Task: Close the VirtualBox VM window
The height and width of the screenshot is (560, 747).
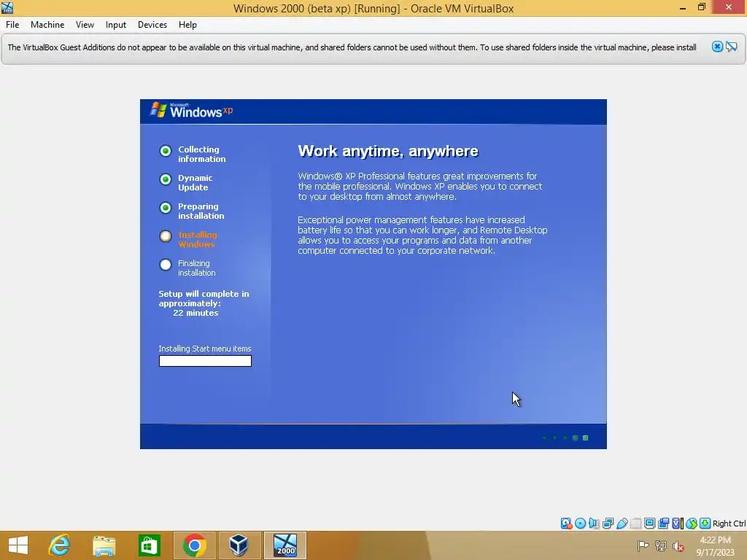Action: click(x=729, y=7)
